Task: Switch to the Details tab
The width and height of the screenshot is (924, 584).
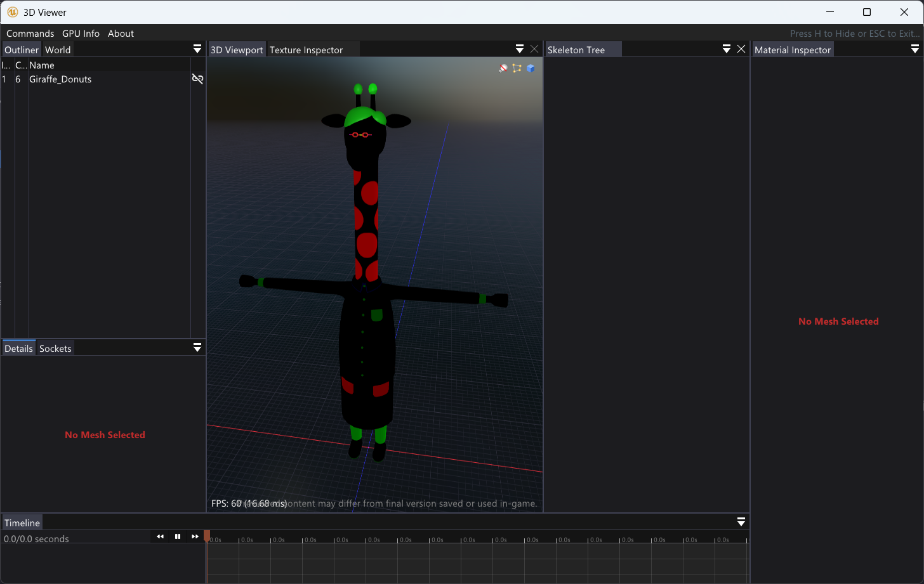Action: click(x=18, y=348)
